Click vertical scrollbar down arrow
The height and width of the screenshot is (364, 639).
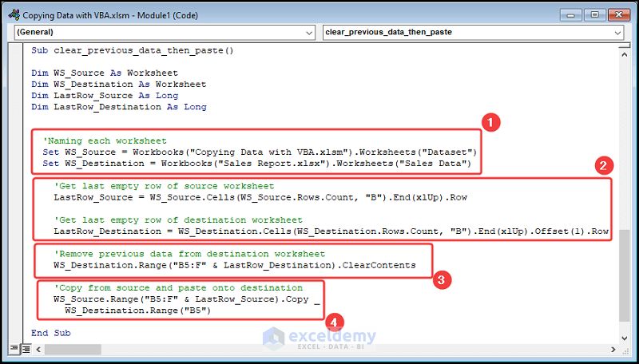[624, 338]
